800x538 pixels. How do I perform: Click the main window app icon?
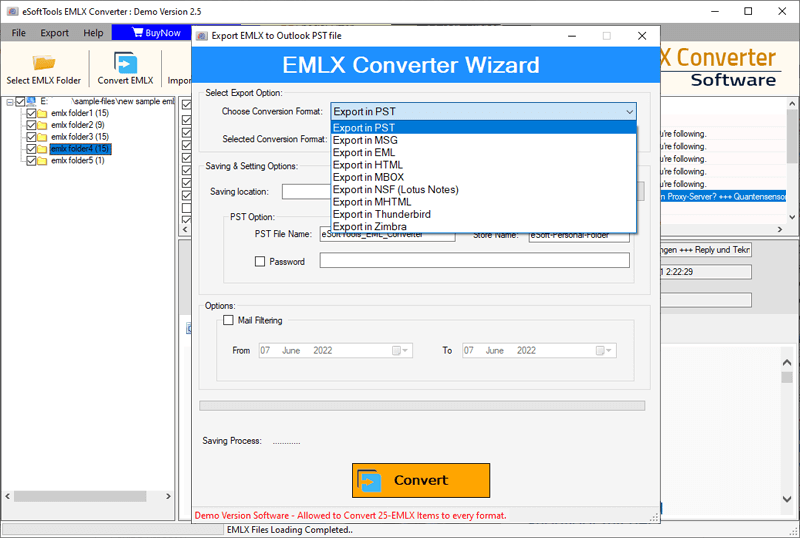tap(12, 11)
